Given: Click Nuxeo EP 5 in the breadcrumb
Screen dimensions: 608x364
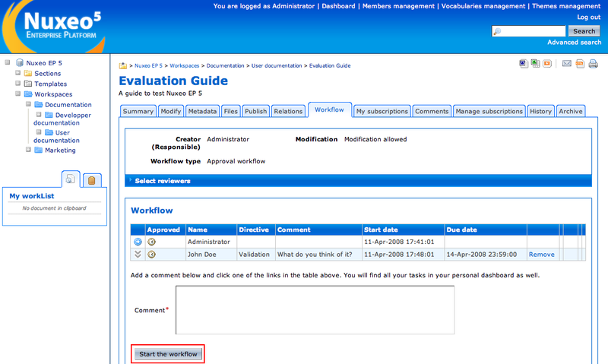Looking at the screenshot, I should tap(148, 65).
